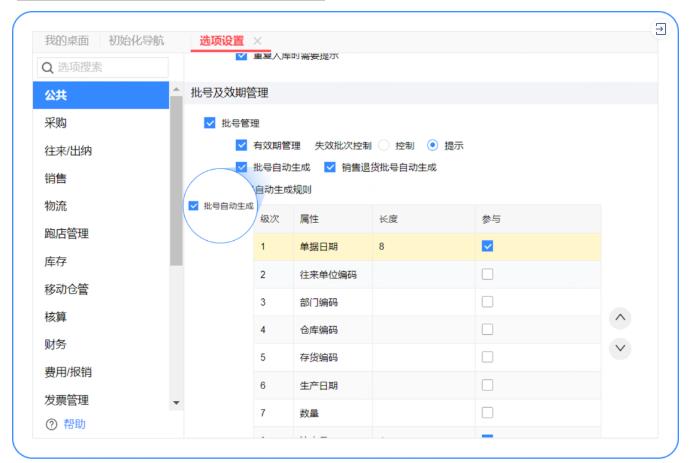This screenshot has width=690, height=463.
Task: Click the exit icon at top right
Action: 660,29
